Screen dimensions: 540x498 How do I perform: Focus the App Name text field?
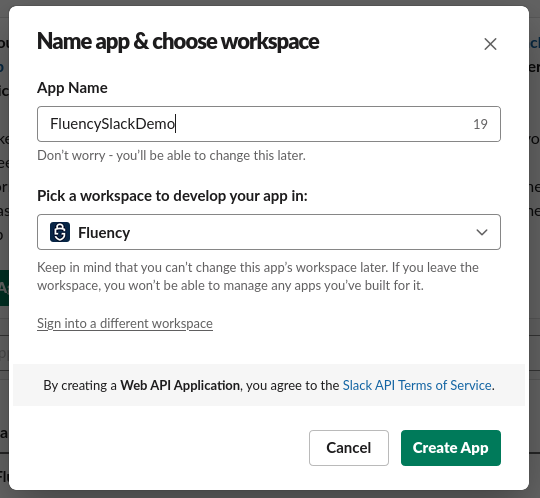click(269, 124)
